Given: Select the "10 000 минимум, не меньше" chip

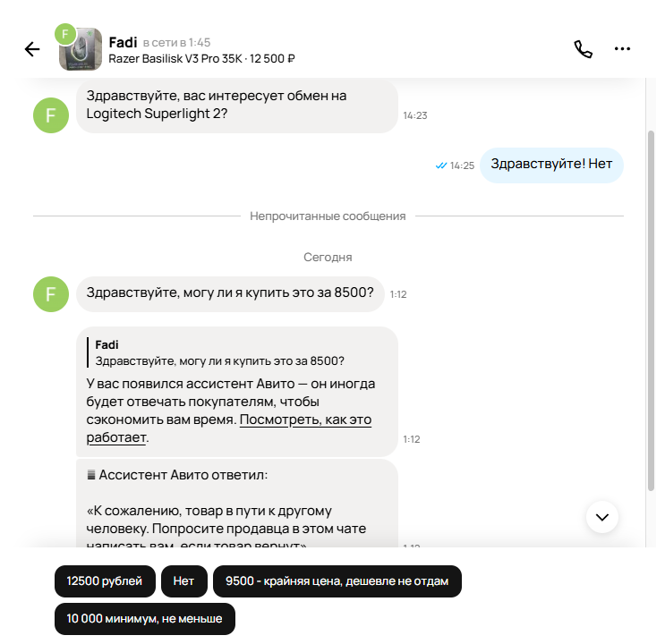Looking at the screenshot, I should tap(144, 619).
